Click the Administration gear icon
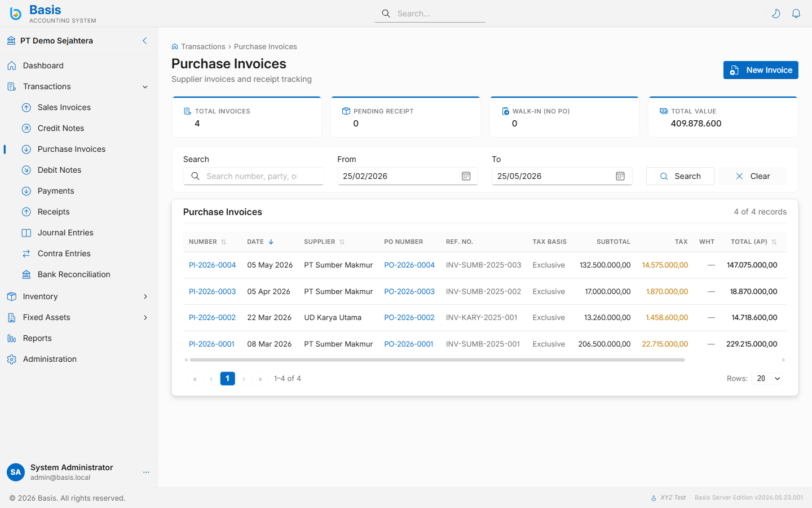 (x=11, y=359)
